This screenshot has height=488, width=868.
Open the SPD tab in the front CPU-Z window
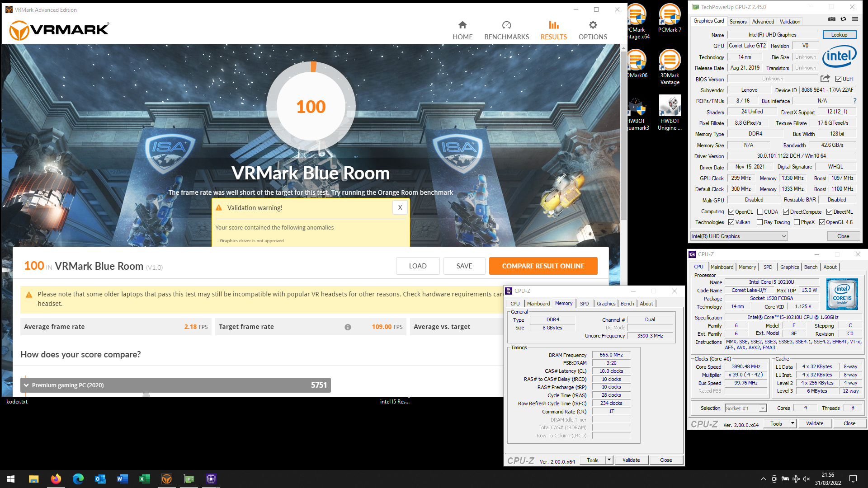(x=584, y=304)
